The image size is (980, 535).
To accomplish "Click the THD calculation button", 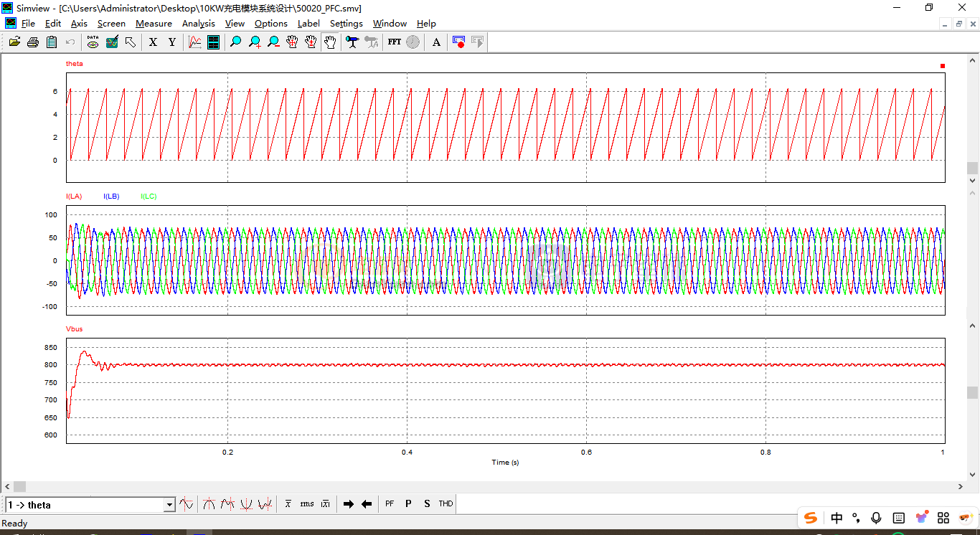I will pos(446,504).
